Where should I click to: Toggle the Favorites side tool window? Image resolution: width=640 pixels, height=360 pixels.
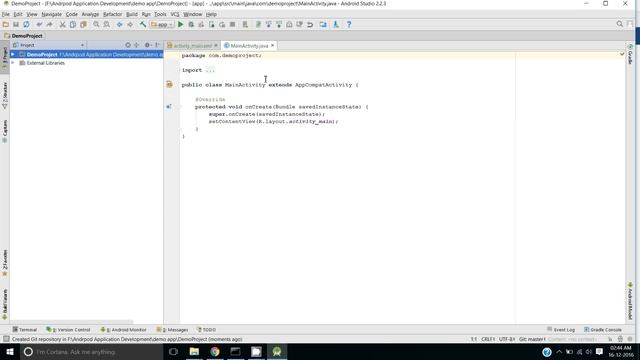(4, 263)
